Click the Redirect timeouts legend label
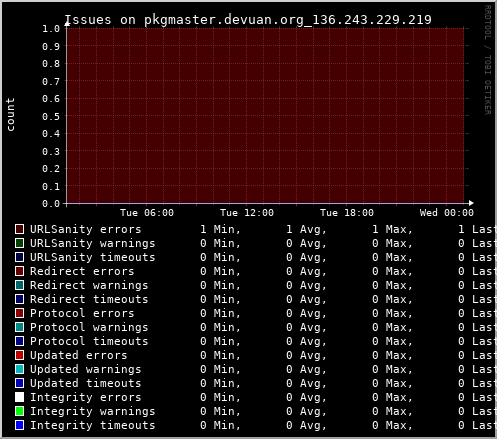The width and height of the screenshot is (497, 439). (x=89, y=299)
